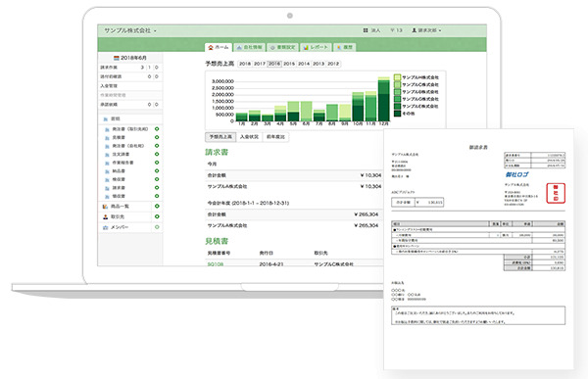Screen dimensions: 588x379
Task: Click the person icon for 取引先 in sidebar
Action: tap(105, 216)
